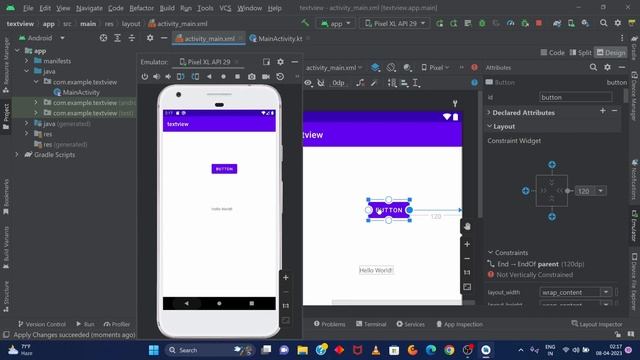
Task: Select the Design view mode
Action: tap(611, 52)
